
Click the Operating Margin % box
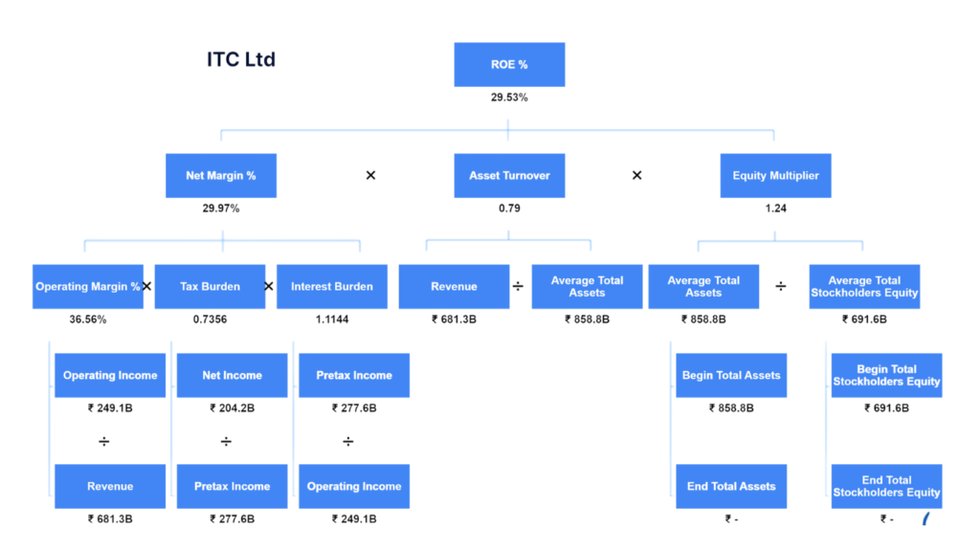88,286
